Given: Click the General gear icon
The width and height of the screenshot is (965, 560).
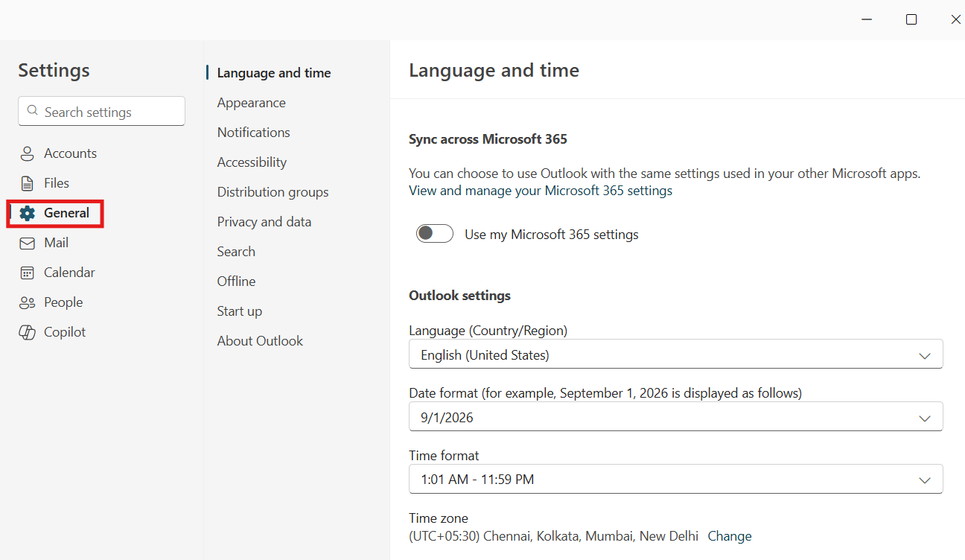Looking at the screenshot, I should point(28,212).
